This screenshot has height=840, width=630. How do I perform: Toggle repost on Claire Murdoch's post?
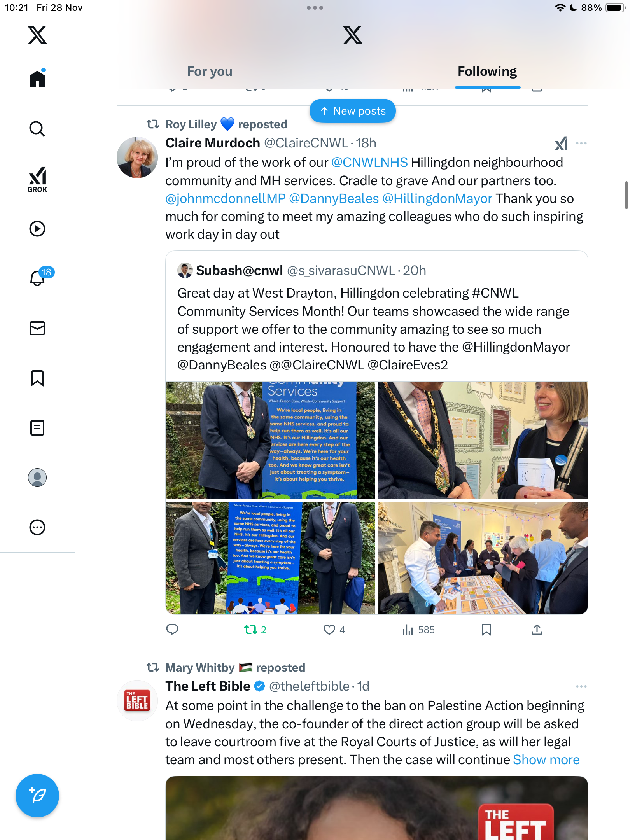click(255, 630)
